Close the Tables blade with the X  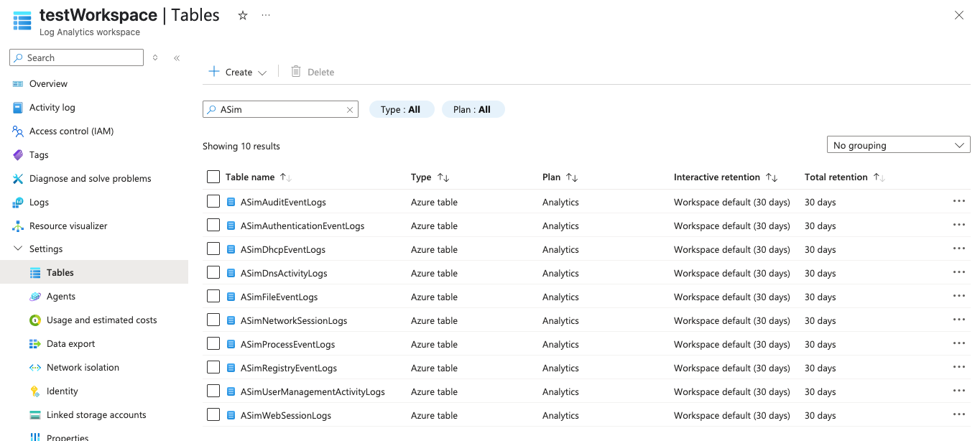point(959,15)
